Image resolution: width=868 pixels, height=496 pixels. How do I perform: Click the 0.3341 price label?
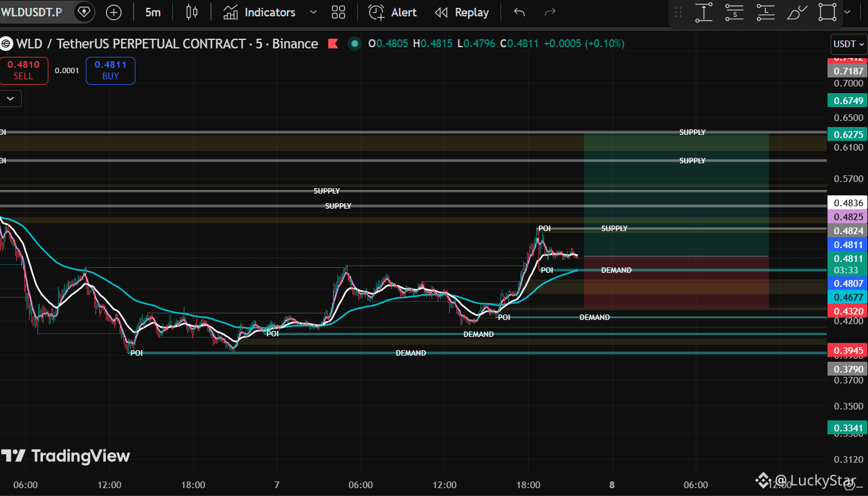pos(847,428)
